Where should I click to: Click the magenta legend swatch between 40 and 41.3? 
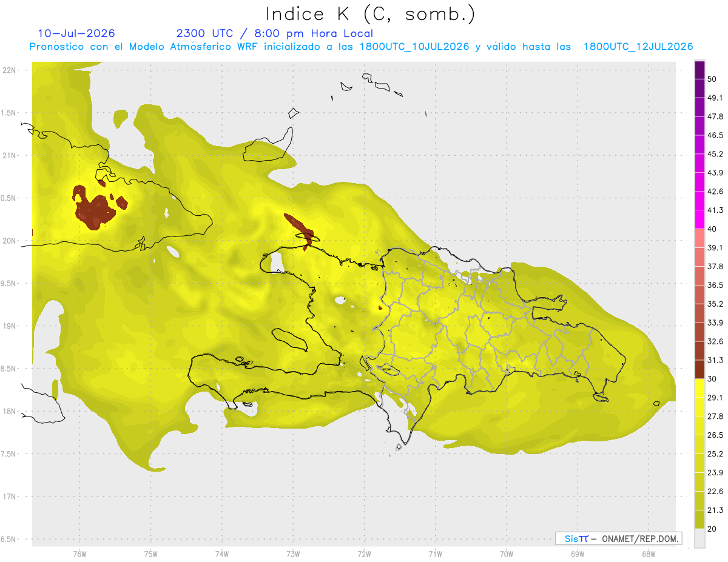pos(699,220)
